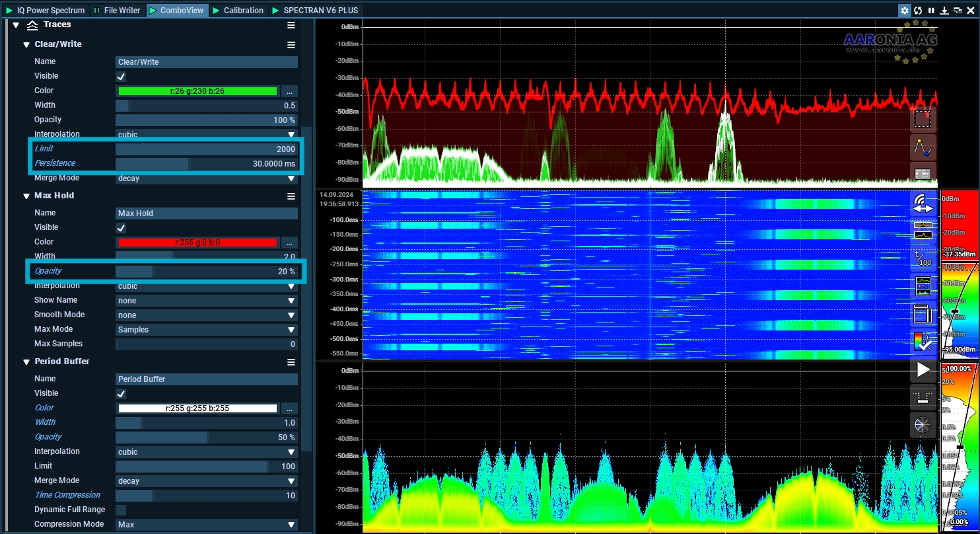
Task: Click the red Max Hold color swatch
Action: pyautogui.click(x=197, y=243)
